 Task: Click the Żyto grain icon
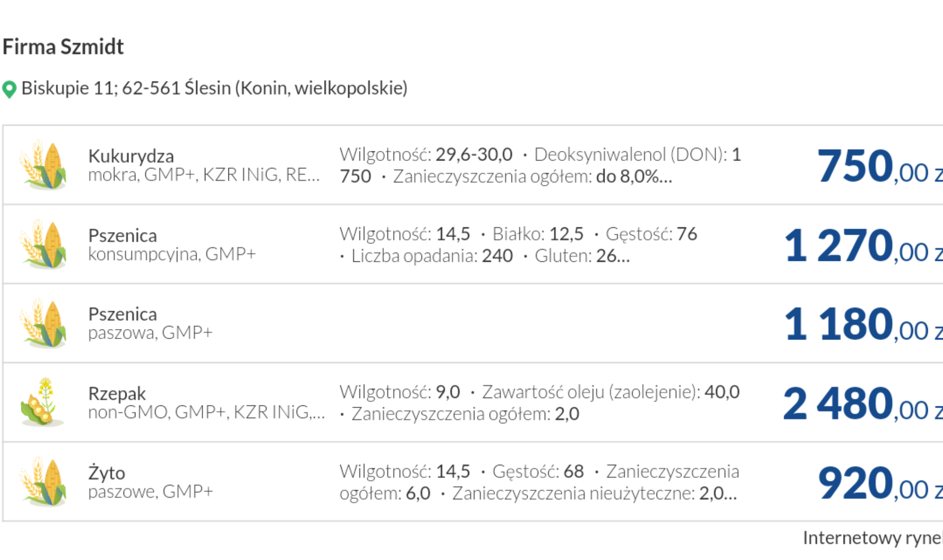pyautogui.click(x=43, y=482)
